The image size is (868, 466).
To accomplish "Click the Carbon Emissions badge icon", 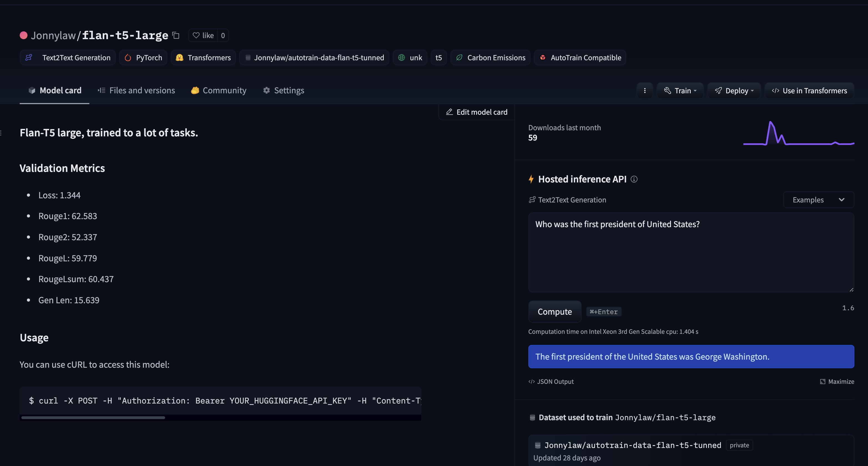I will coord(460,57).
